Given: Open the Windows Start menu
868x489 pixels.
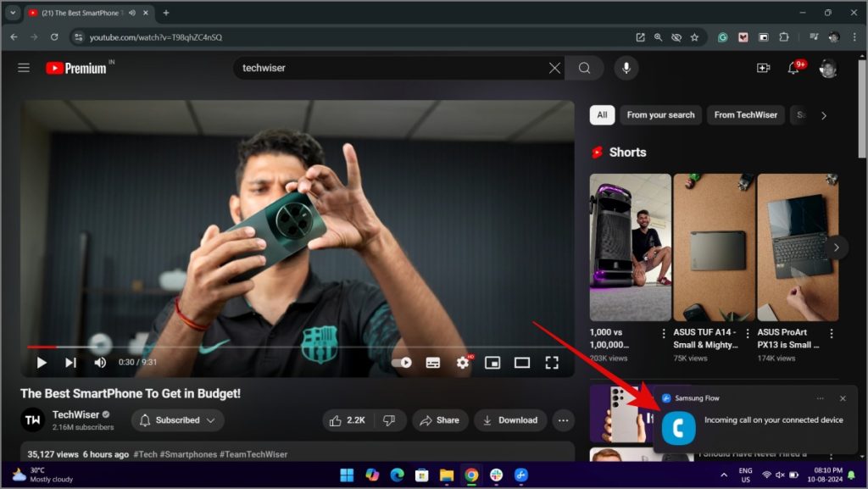Looking at the screenshot, I should [347, 475].
